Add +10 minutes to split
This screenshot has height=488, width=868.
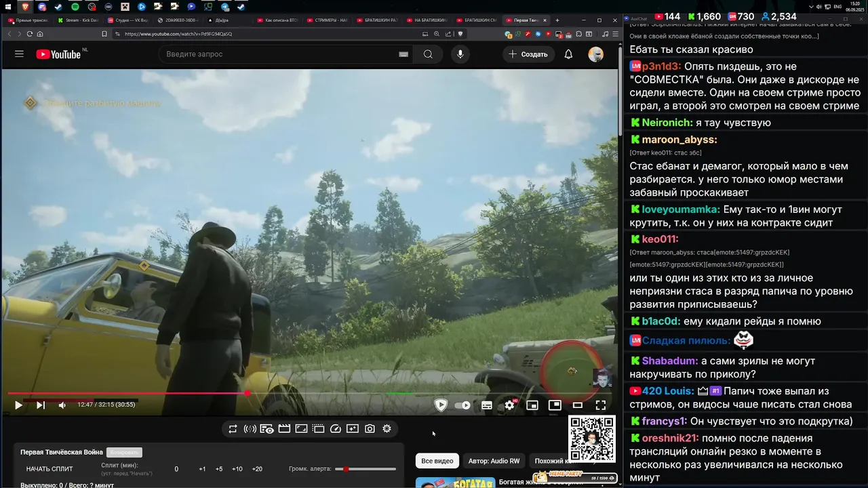pyautogui.click(x=237, y=469)
